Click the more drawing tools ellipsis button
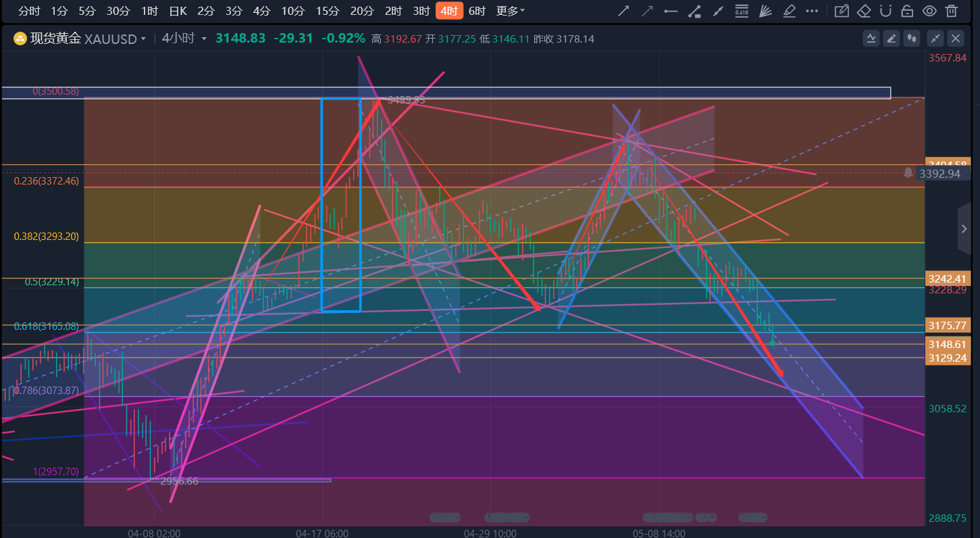 (812, 11)
